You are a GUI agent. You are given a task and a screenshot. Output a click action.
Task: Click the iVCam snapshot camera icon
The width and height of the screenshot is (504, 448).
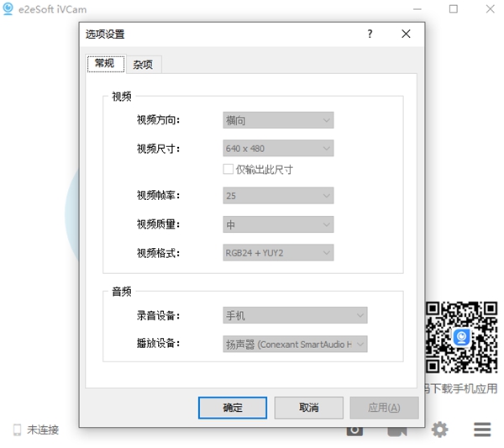pos(354,431)
